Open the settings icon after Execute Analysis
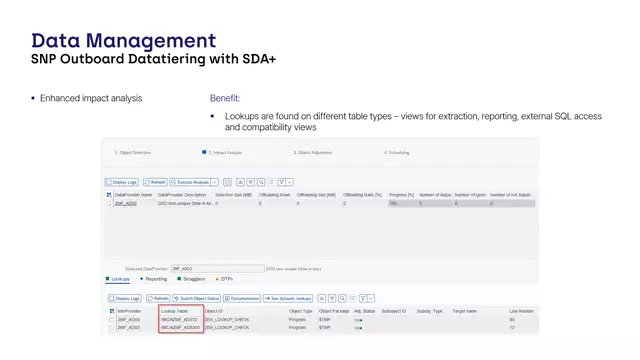The width and height of the screenshot is (640, 360). pyautogui.click(x=228, y=182)
